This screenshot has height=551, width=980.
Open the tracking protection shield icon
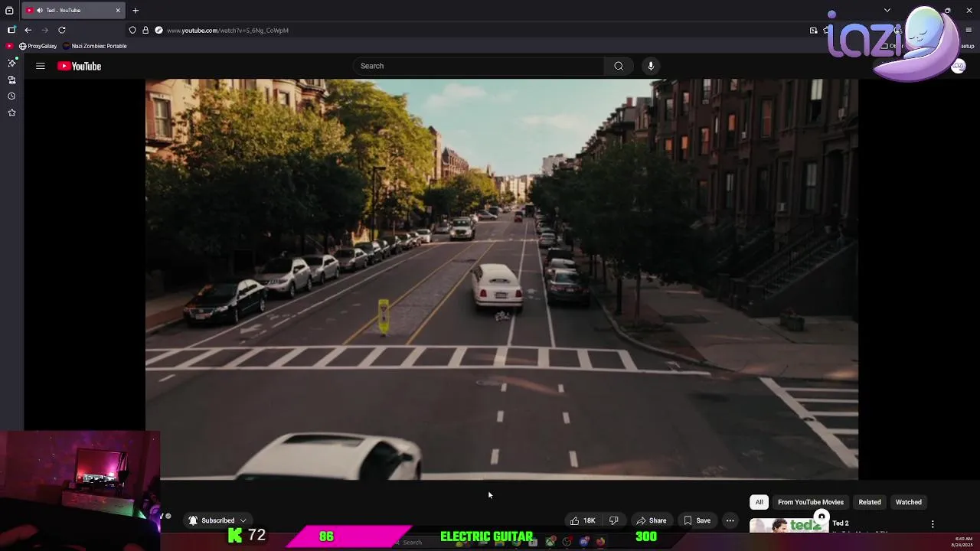[132, 30]
